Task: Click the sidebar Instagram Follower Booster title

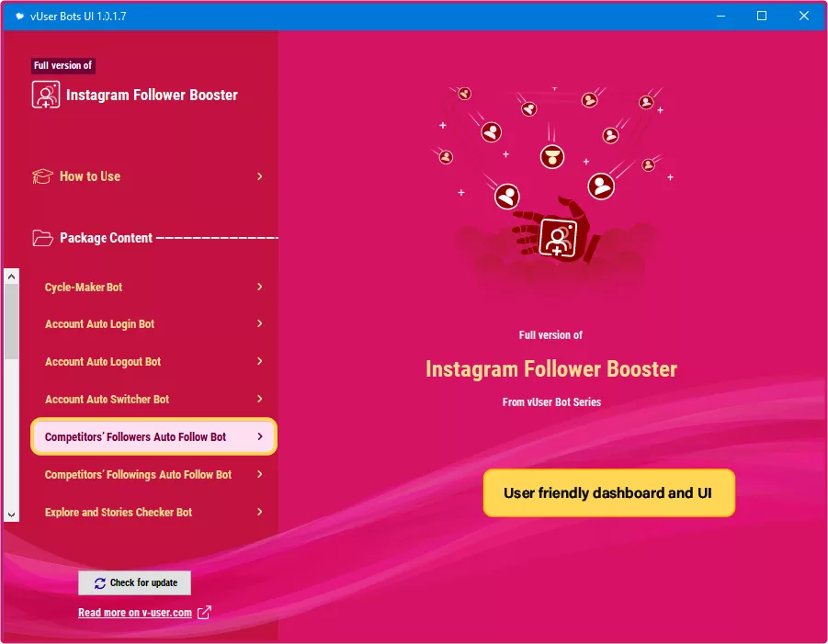Action: click(x=152, y=95)
